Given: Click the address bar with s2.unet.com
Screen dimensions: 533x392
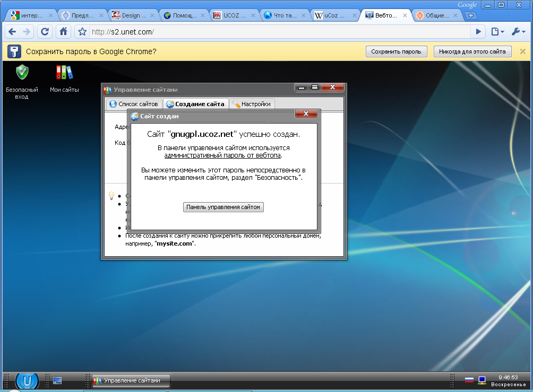Looking at the screenshot, I should coord(280,32).
